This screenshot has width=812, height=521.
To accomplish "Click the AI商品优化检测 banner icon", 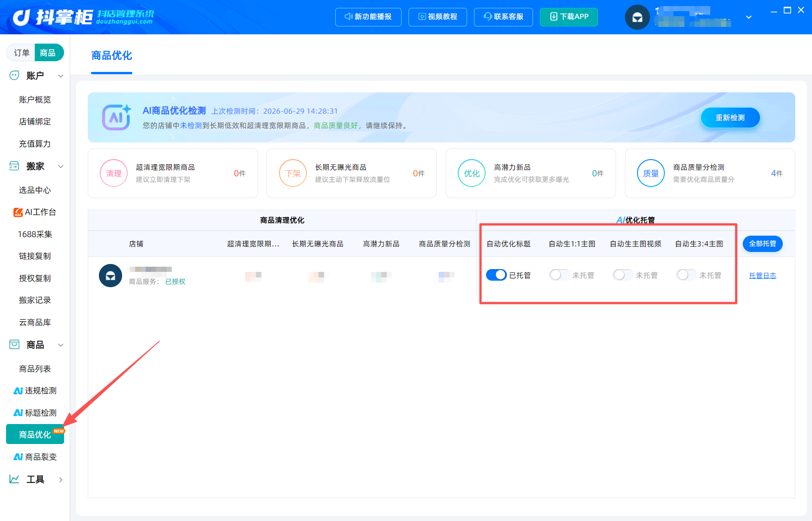I will [x=117, y=117].
